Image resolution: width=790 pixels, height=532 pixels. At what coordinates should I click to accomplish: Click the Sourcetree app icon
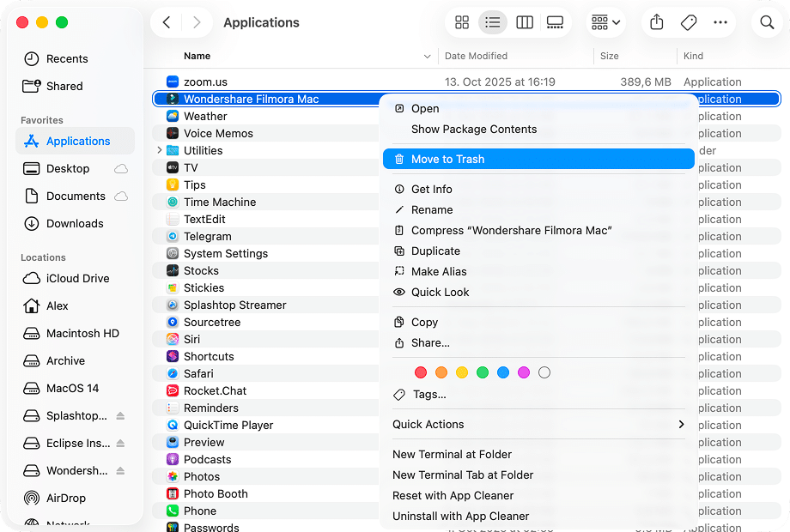pos(174,322)
